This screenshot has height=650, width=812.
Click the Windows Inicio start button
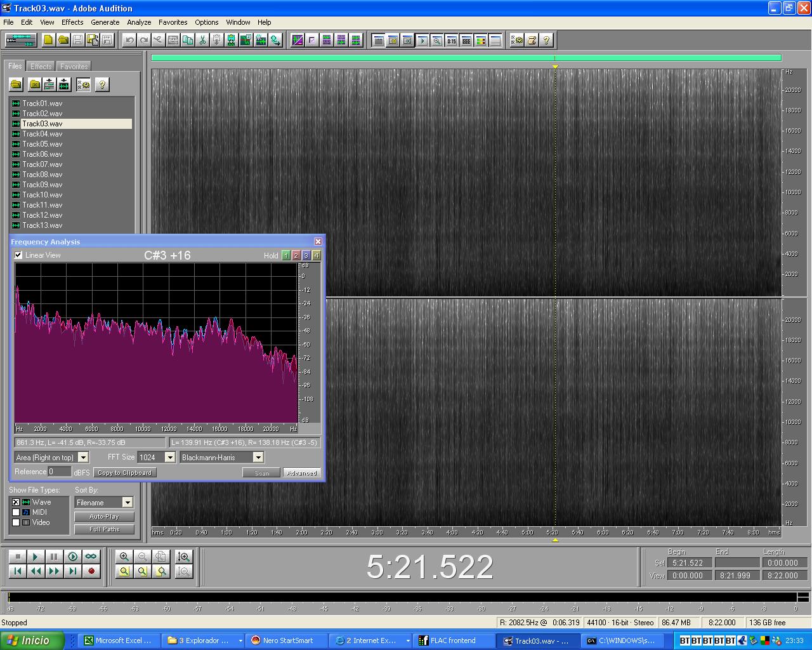(x=32, y=640)
